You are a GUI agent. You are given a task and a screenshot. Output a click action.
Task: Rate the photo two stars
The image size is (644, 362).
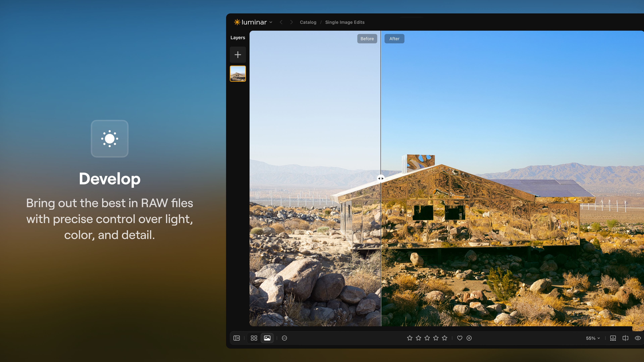pyautogui.click(x=418, y=338)
